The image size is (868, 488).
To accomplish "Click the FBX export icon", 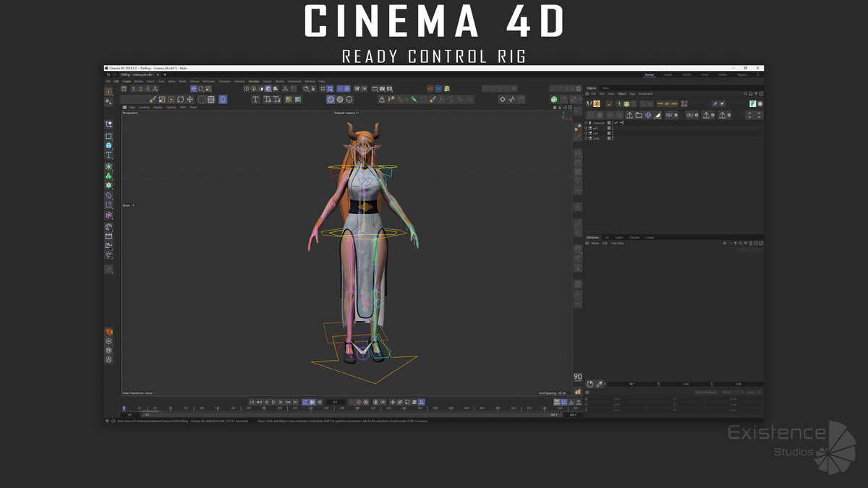I will click(669, 115).
